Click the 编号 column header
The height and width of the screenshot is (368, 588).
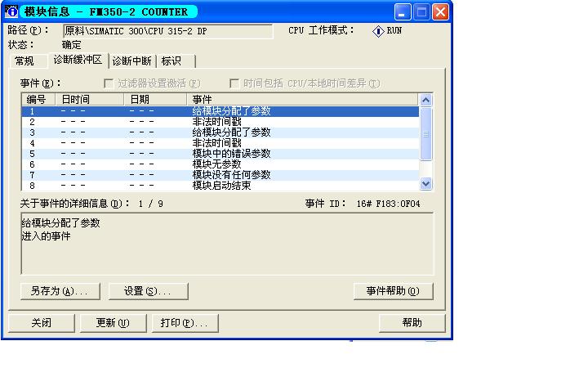tap(38, 100)
